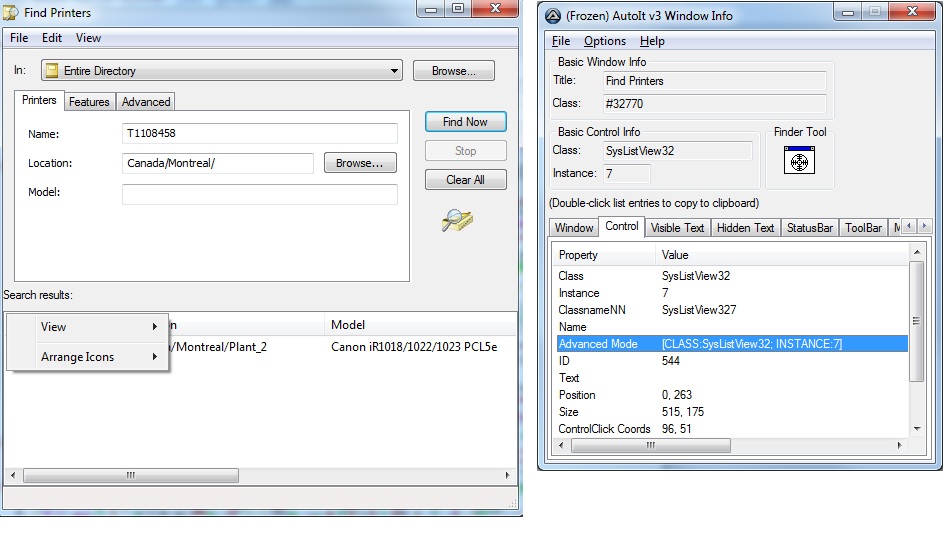Select the Size row showing 515, 175

pyautogui.click(x=732, y=412)
